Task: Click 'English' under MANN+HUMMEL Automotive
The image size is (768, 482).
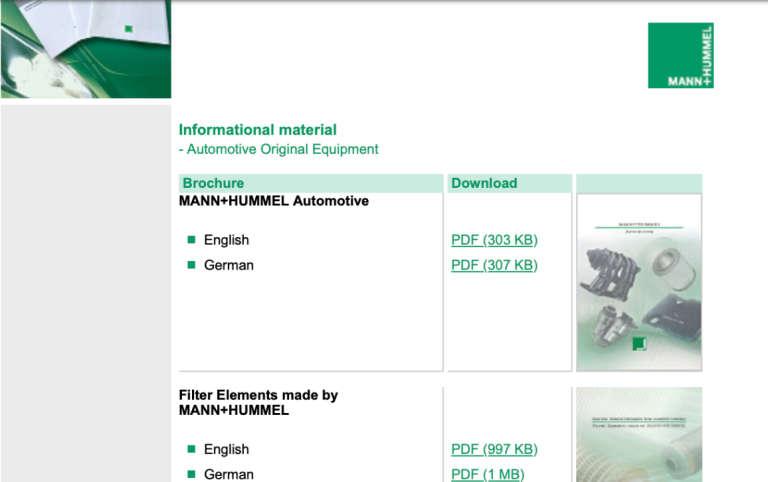Action: coord(226,240)
